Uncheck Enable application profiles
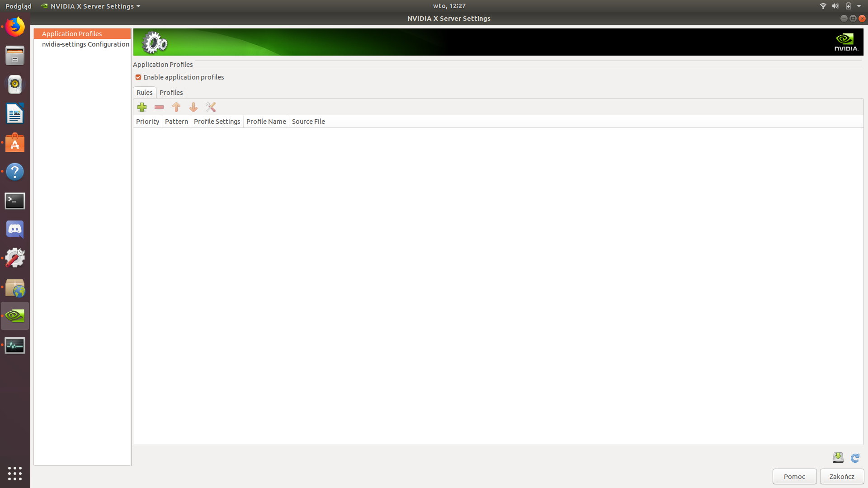Viewport: 868px width, 488px height. click(138, 77)
